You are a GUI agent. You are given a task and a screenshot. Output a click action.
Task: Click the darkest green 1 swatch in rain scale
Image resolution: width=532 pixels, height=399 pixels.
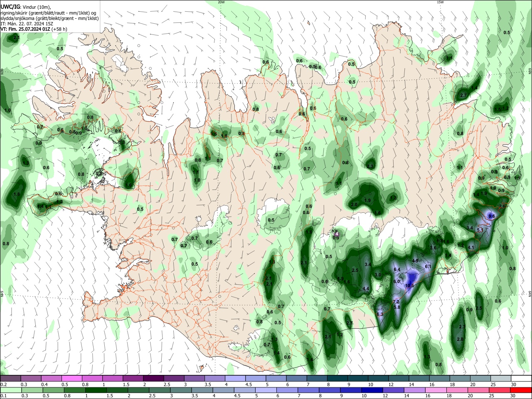click(96, 390)
